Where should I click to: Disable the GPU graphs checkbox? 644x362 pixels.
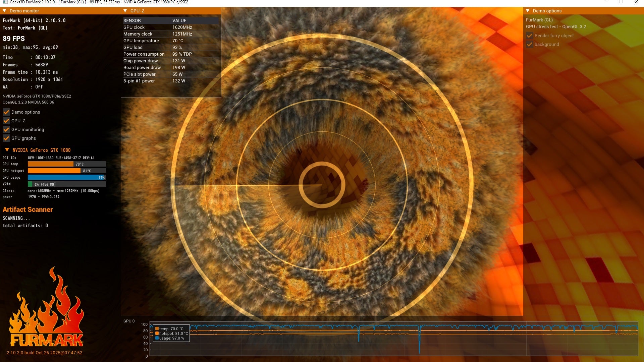click(x=6, y=138)
